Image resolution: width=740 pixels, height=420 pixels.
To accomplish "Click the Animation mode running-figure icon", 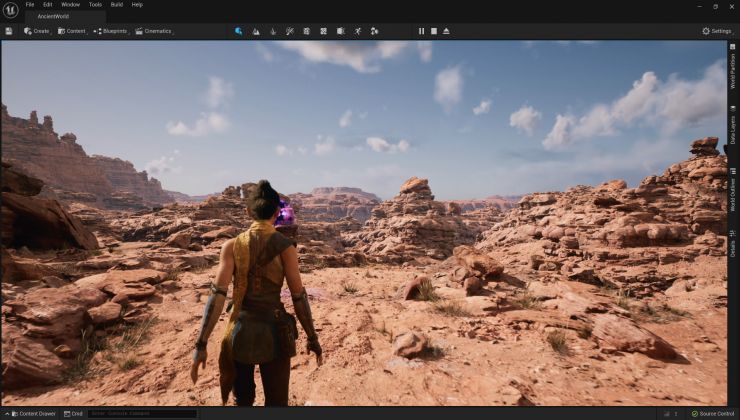I will (357, 31).
